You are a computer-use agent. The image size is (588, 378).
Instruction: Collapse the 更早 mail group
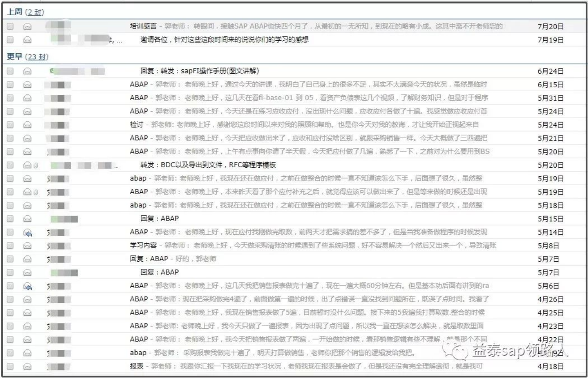14,57
